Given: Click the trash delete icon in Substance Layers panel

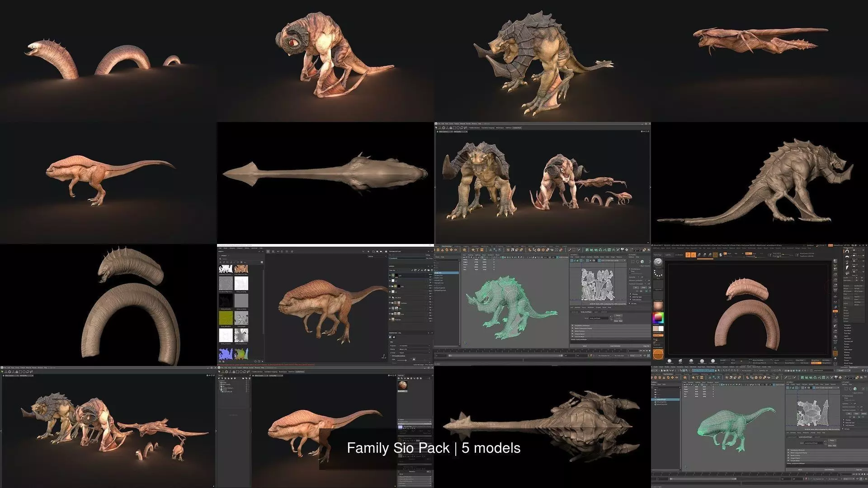Looking at the screenshot, I should coord(432,270).
